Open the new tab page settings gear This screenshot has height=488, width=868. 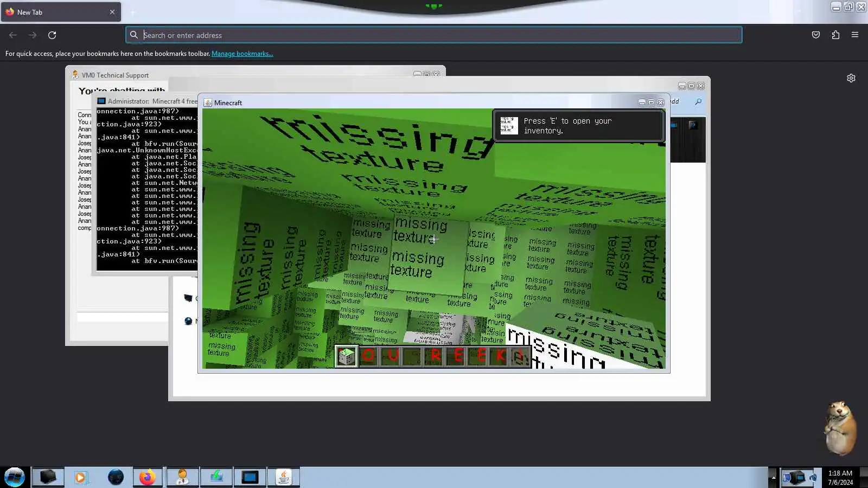coord(851,78)
